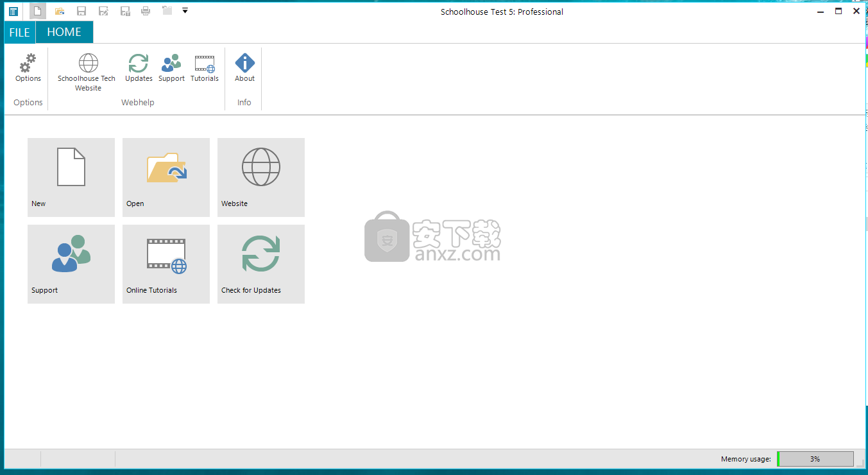Click the Support ribbon button
Screen dimensions: 868x475
[171, 68]
